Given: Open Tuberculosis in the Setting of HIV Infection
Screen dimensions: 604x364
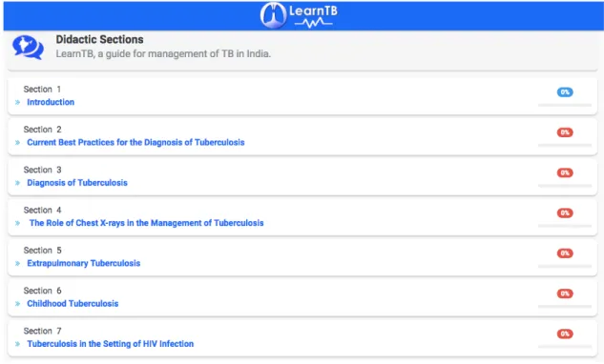Looking at the screenshot, I should (x=110, y=344).
